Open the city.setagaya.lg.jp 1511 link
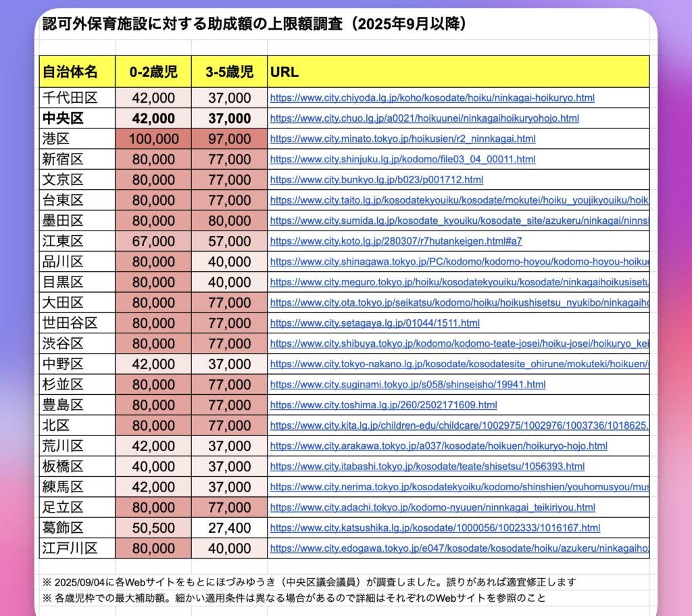This screenshot has height=616, width=692. [374, 323]
